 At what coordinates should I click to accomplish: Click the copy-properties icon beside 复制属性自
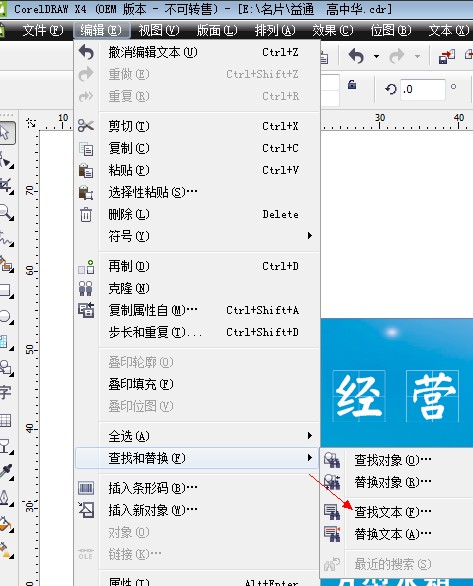86,310
